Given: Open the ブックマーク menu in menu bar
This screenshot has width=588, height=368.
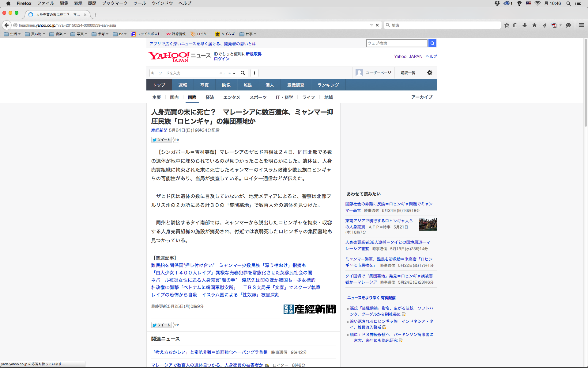Looking at the screenshot, I should click(x=115, y=3).
